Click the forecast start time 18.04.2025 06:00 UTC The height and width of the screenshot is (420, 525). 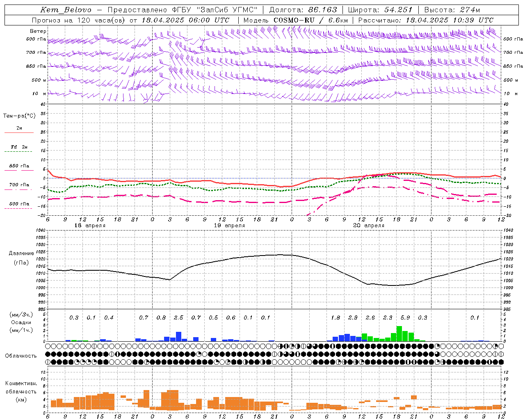coord(185,20)
